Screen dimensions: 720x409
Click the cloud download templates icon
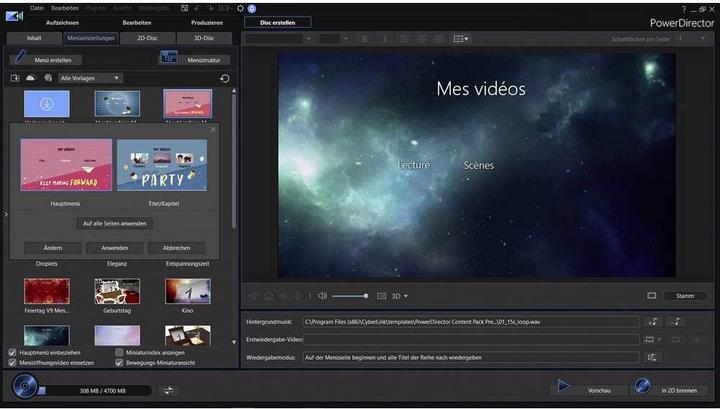[30, 78]
